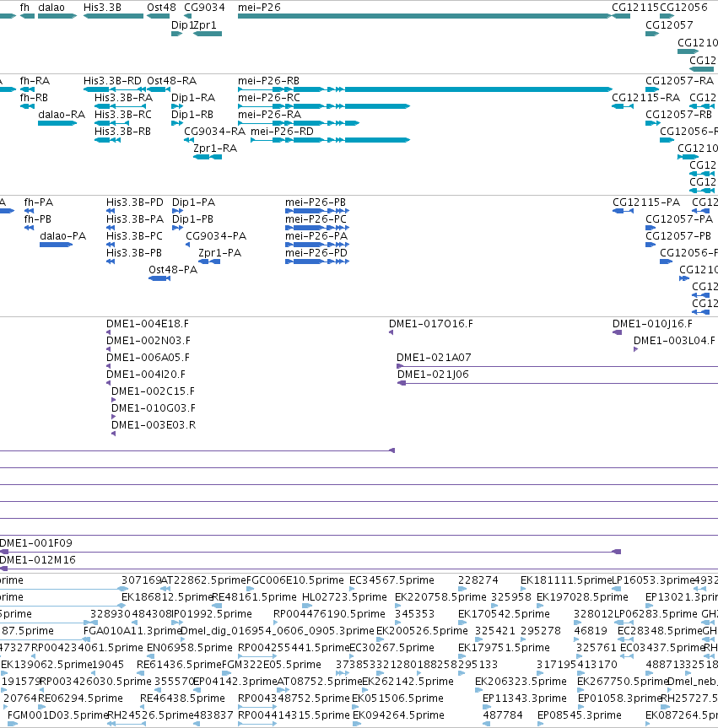Screen dimensions: 718x728
Task: Click the mei-P26-PB protein label
Action: click(316, 202)
